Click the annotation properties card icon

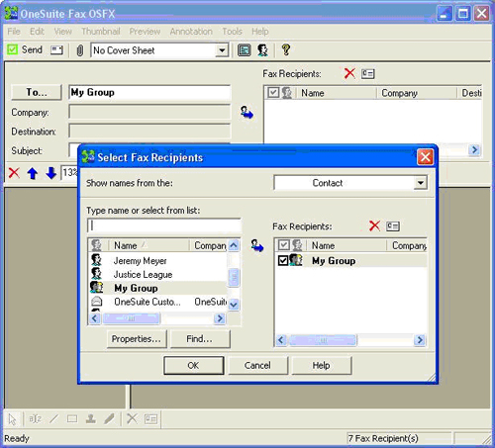[150, 419]
